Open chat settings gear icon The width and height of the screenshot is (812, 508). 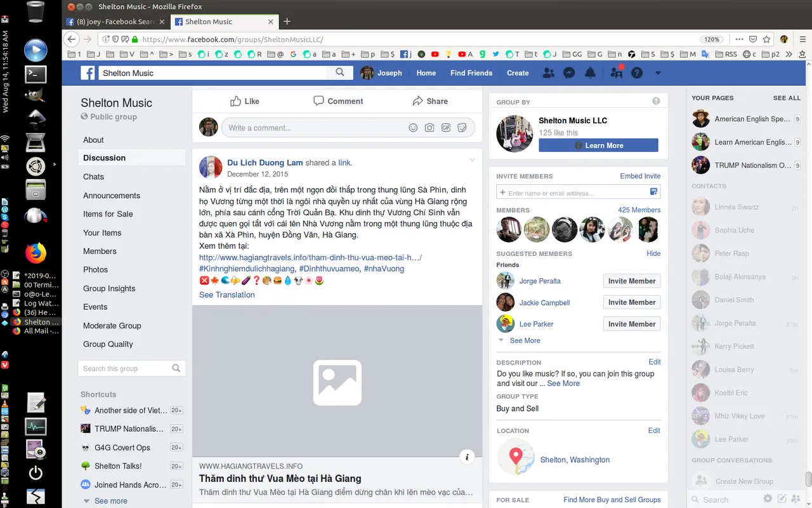click(768, 499)
